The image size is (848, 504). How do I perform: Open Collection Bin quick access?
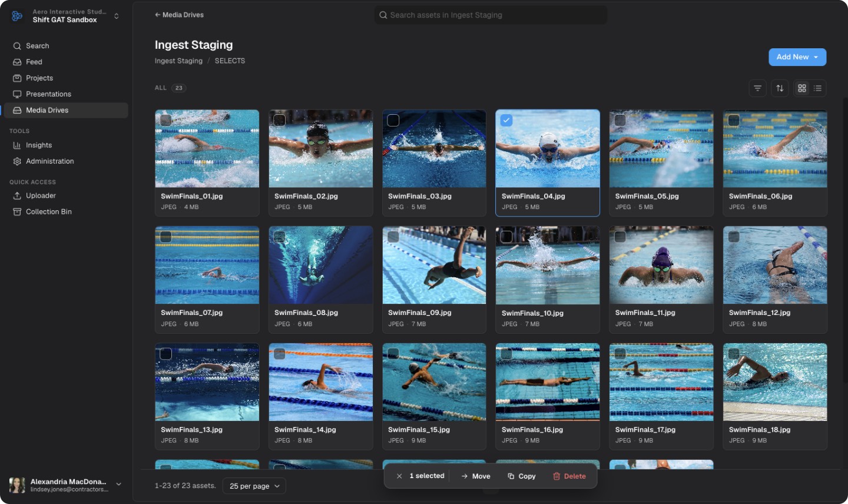[66, 212]
